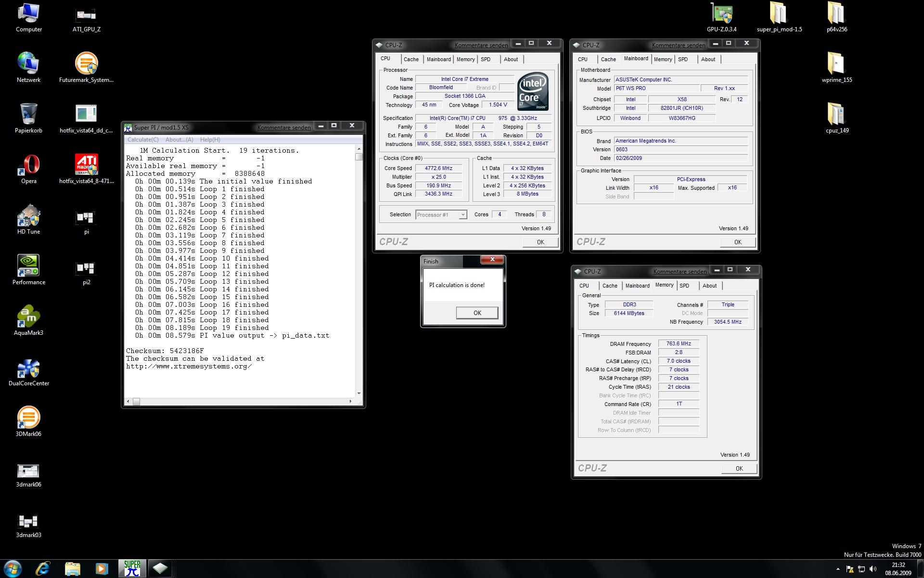Click Super PI vertical scrollbar thumb
The height and width of the screenshot is (578, 924).
click(359, 157)
